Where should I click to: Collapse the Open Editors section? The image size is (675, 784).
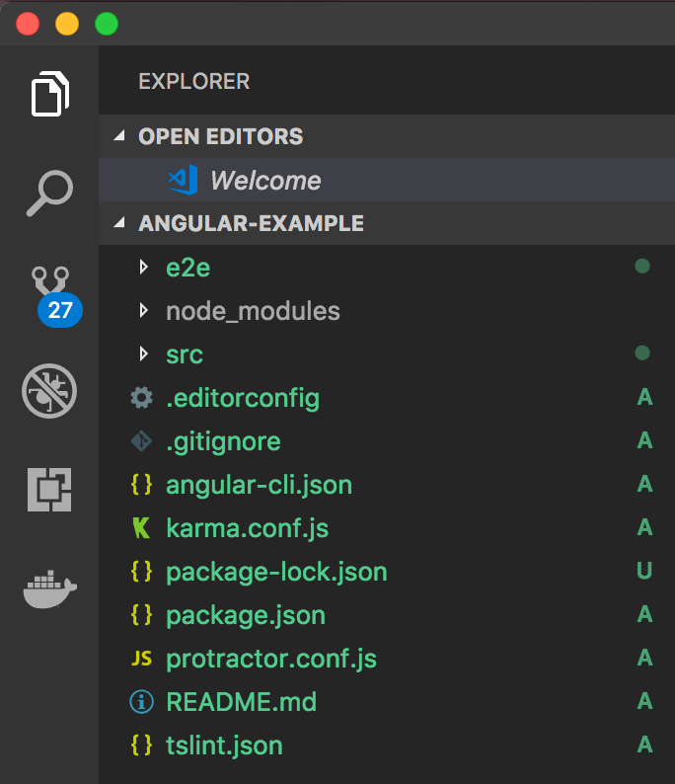pos(118,135)
